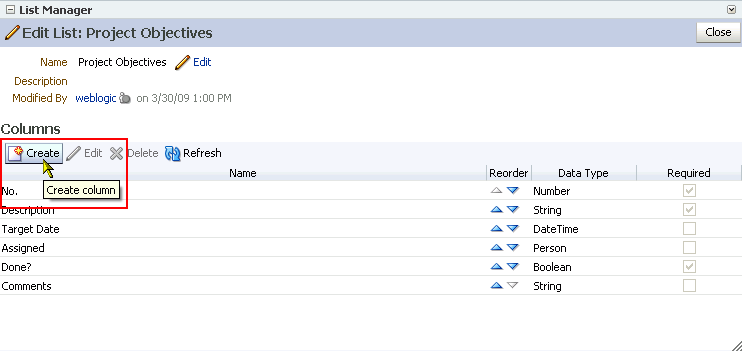Viewport: 742px width, 362px height.
Task: Click the Name column header
Action: point(243,173)
